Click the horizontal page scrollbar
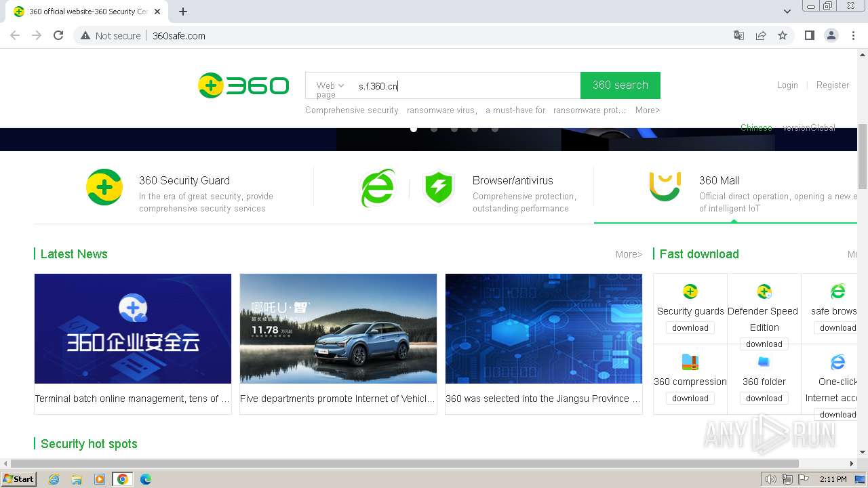This screenshot has width=868, height=488. tap(405, 464)
